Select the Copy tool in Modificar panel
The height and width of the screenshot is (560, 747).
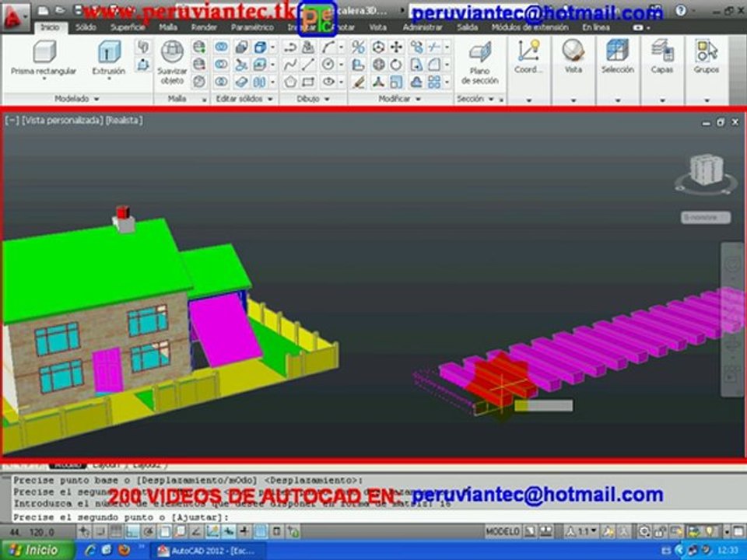point(416,47)
